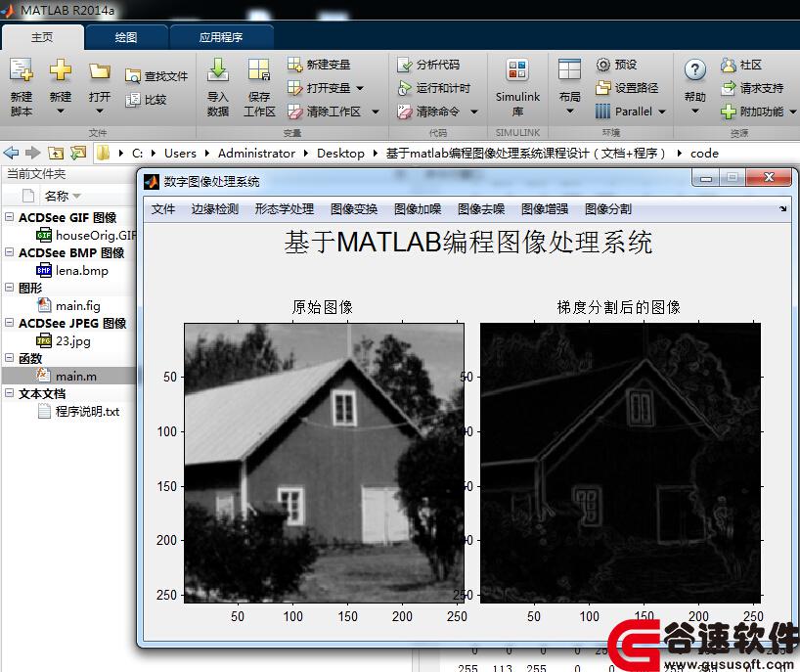Click 设置路径 (Set Path)

coord(627,88)
